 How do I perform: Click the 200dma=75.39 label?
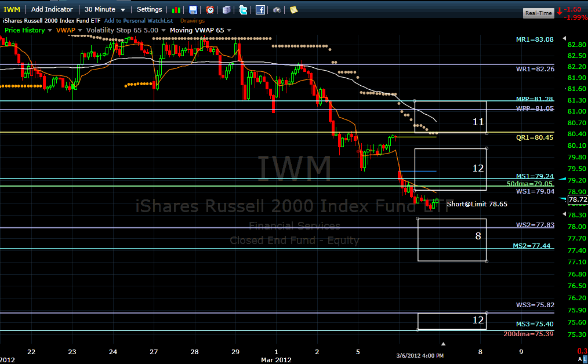(528, 334)
